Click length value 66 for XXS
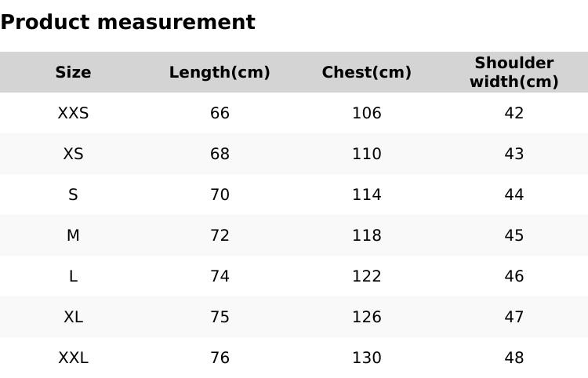Image resolution: width=588 pixels, height=378 pixels. pos(220,113)
